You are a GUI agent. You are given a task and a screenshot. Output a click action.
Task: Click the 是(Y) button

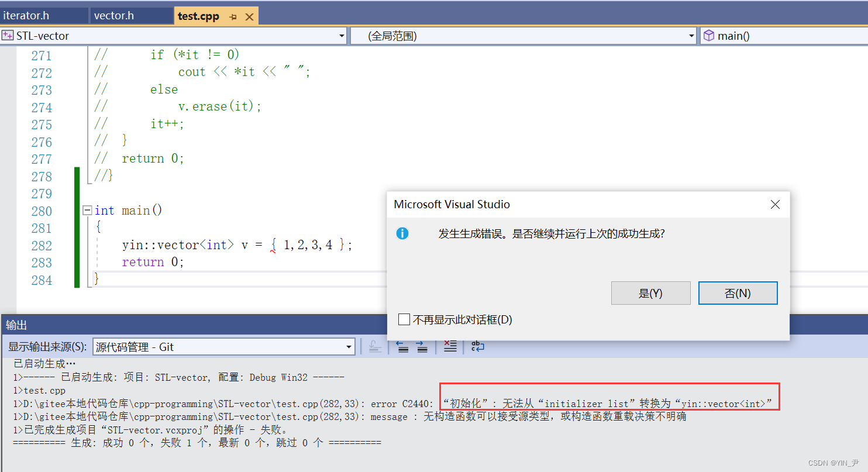(x=650, y=293)
